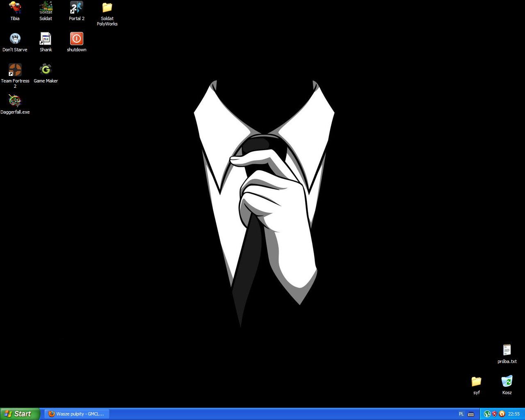Open the Start menu
Image resolution: width=525 pixels, height=420 pixels.
coord(20,414)
